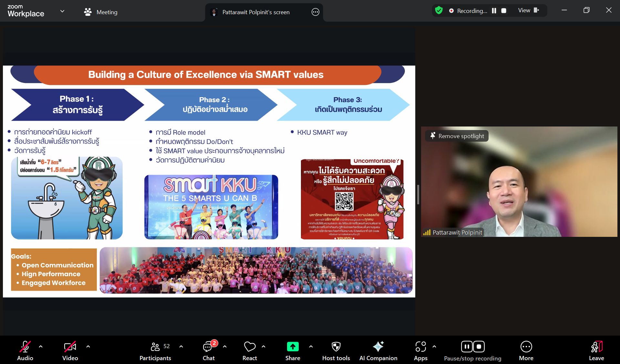Open Host tools shield icon
Screen dimensions: 620x364
click(x=336, y=347)
